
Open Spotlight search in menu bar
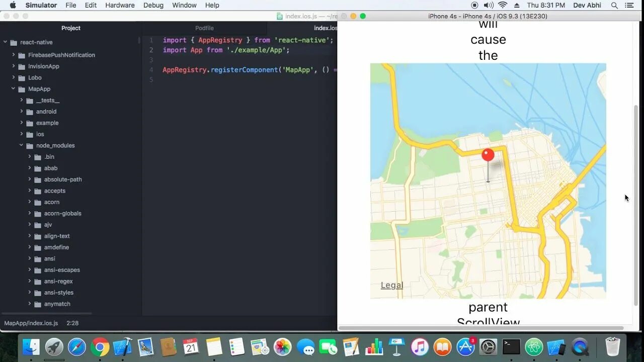tap(614, 5)
